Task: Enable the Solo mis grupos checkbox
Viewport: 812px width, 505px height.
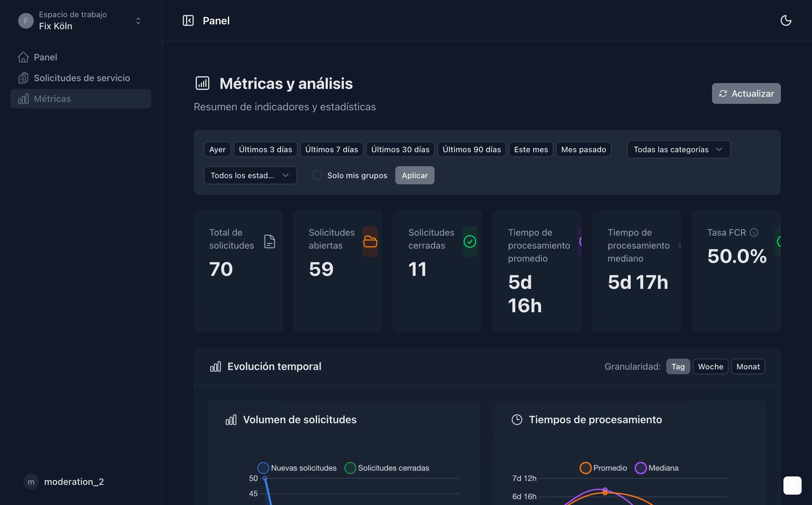Action: click(317, 175)
